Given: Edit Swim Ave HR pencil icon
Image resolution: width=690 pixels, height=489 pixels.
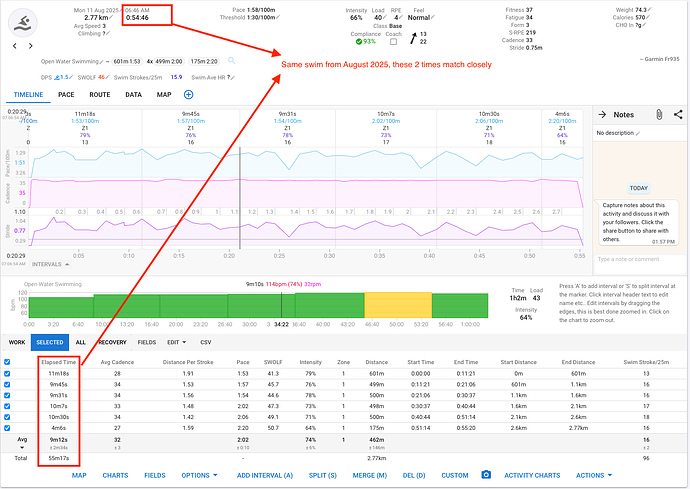Looking at the screenshot, I should [233, 77].
